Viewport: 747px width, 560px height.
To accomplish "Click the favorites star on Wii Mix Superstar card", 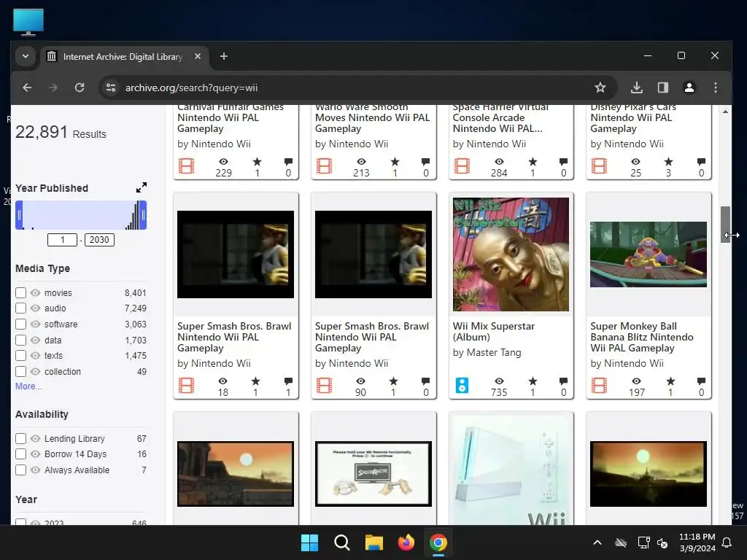I will [x=533, y=381].
